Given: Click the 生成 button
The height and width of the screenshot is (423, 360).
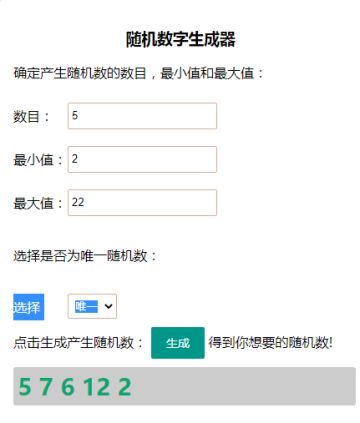Looking at the screenshot, I should coord(178,343).
